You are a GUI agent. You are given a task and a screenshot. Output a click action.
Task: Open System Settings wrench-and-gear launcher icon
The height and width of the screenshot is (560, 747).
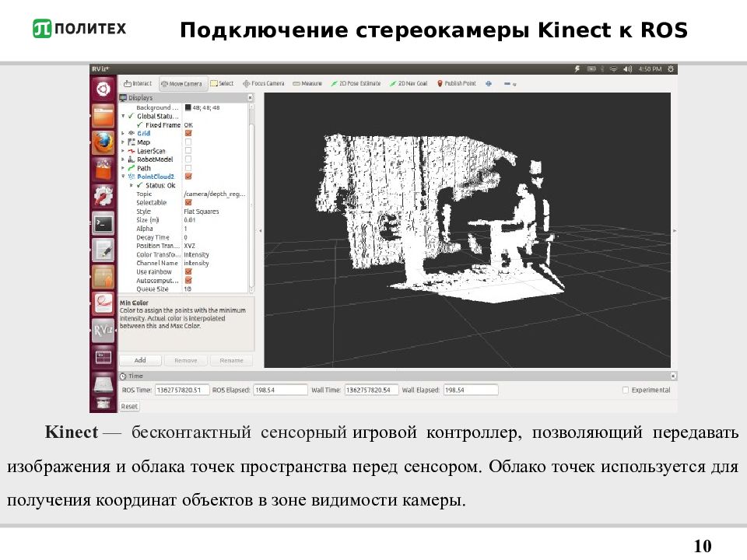(103, 196)
